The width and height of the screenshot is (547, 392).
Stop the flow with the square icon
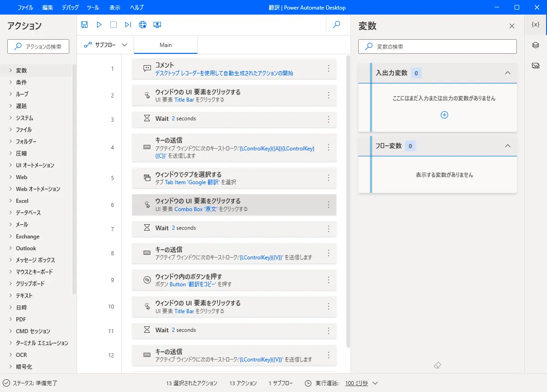click(114, 25)
